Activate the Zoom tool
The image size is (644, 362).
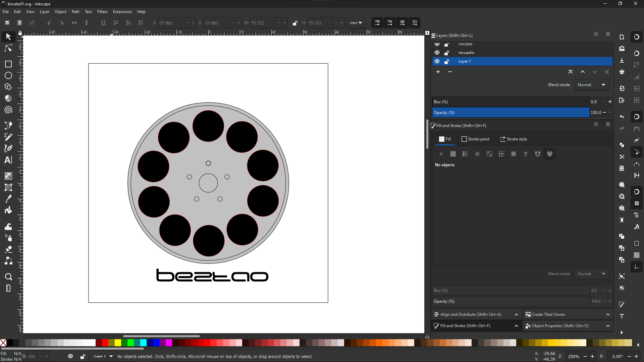pos(8,277)
